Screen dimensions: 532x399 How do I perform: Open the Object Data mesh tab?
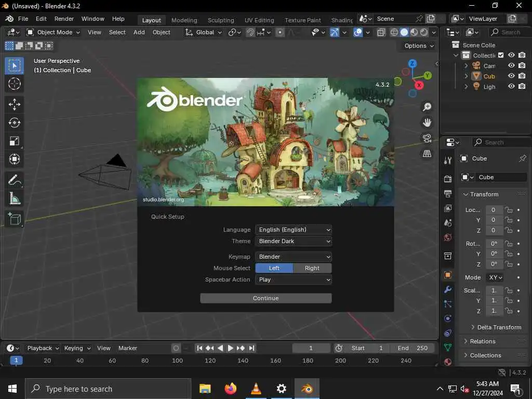click(x=448, y=348)
